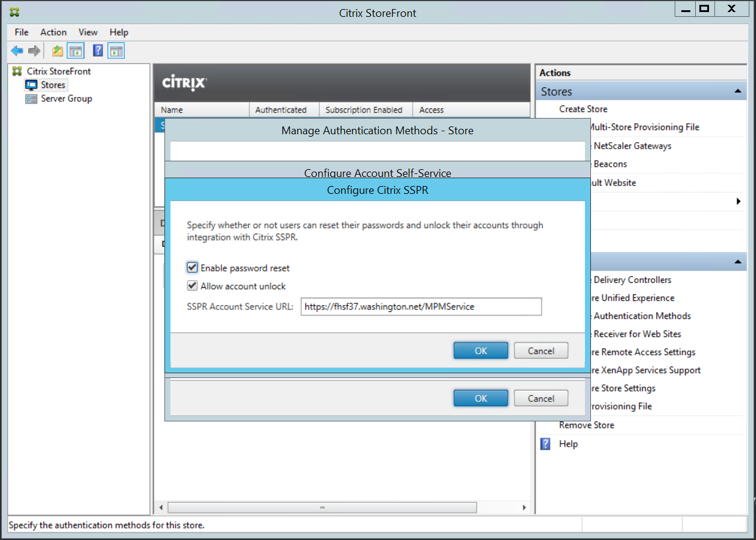756x540 pixels.
Task: Toggle the Show/Hide Action Pane icon
Action: coord(116,51)
